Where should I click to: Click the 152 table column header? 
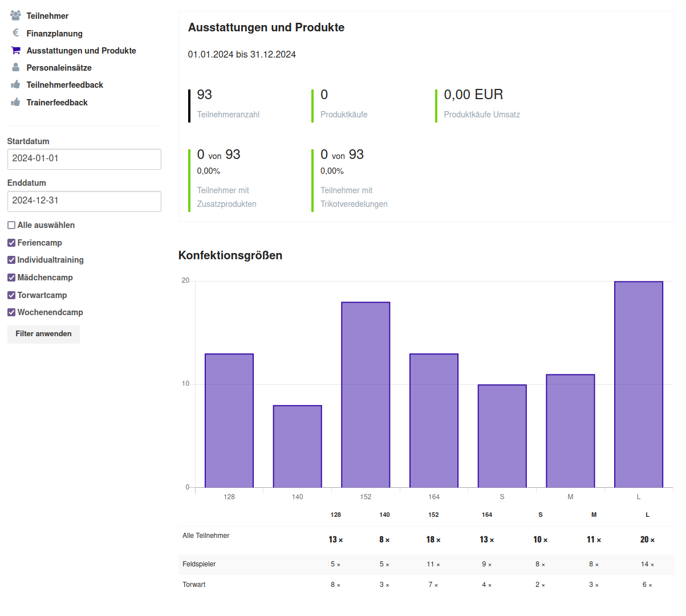coord(433,515)
